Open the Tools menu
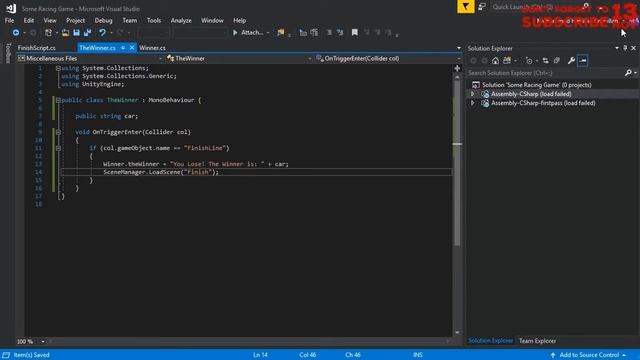 (154, 20)
